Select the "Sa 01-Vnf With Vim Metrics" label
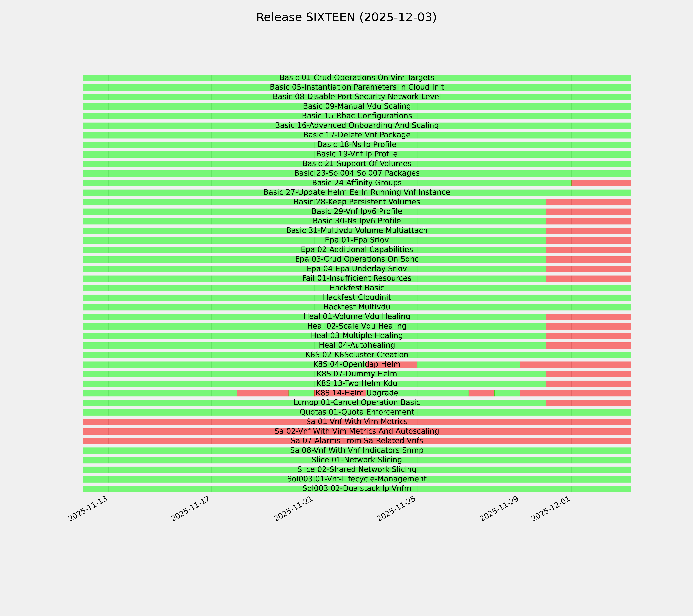The height and width of the screenshot is (616, 693). (x=357, y=422)
